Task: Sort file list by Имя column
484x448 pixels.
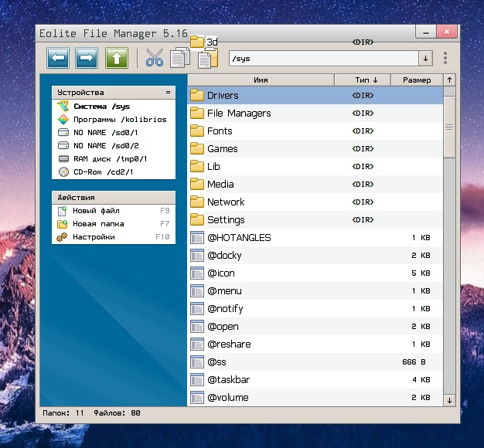Action: click(x=261, y=80)
